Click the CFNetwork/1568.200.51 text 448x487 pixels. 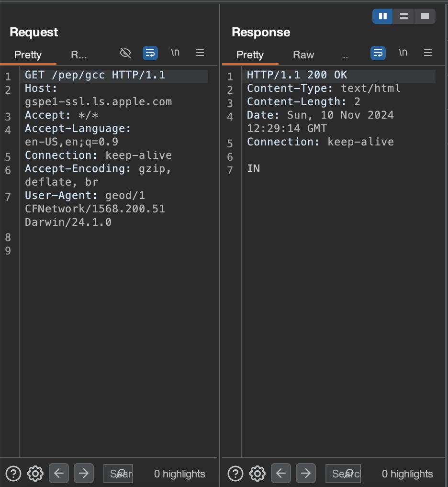point(95,209)
